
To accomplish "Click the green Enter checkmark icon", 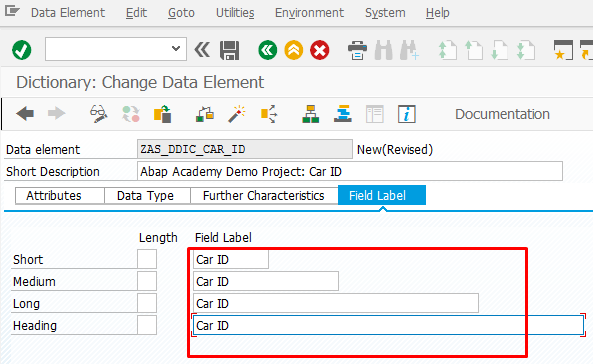I will 22,50.
